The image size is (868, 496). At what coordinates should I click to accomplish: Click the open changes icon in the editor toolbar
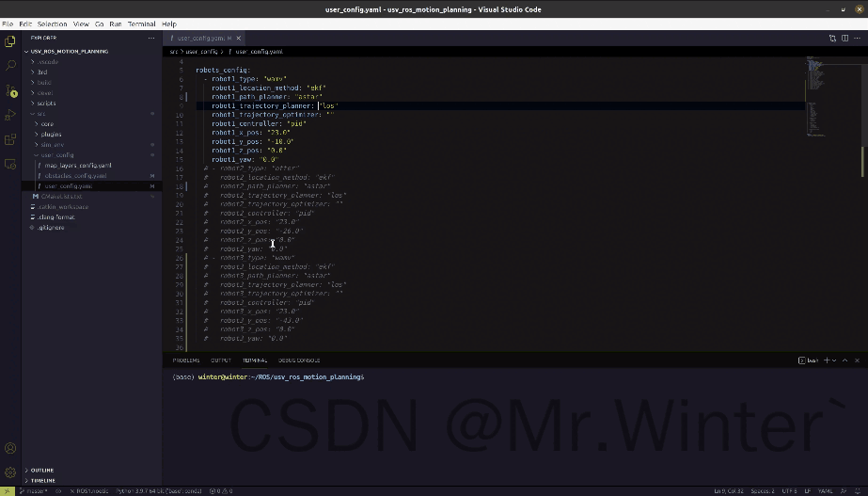pyautogui.click(x=832, y=39)
